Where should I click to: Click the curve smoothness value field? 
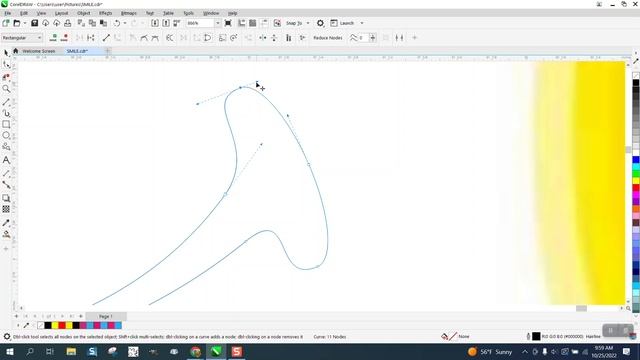pyautogui.click(x=363, y=38)
